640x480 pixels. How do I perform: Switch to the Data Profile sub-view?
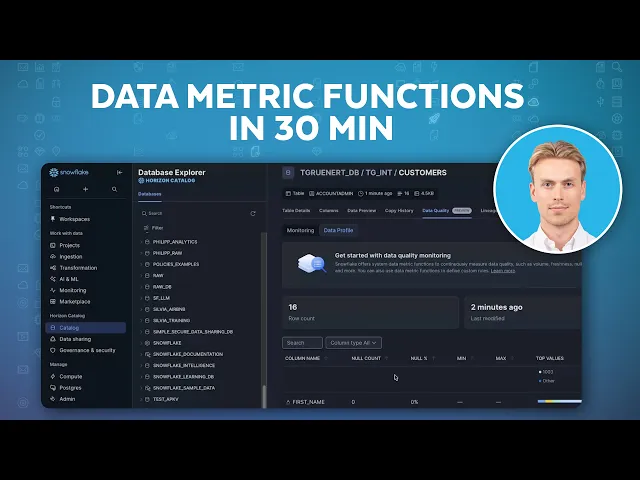pos(338,230)
